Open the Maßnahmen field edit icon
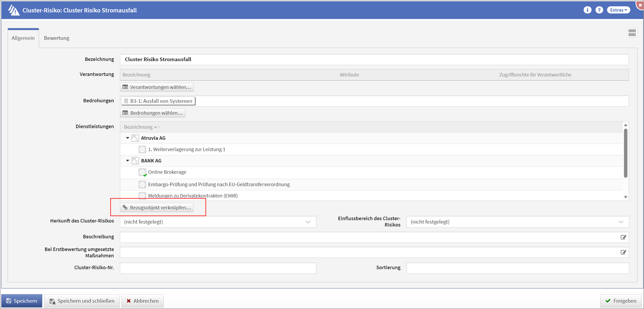Viewport: 644px width, 309px height. 623,252
